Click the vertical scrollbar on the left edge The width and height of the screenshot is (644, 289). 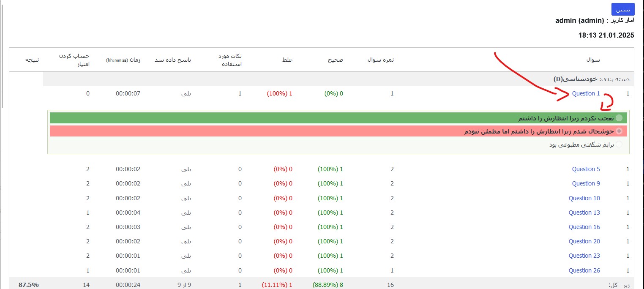[x=3, y=55]
